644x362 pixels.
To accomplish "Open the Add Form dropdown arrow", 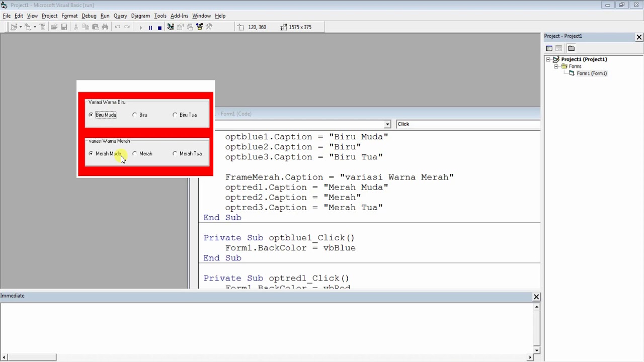I will 35,27.
